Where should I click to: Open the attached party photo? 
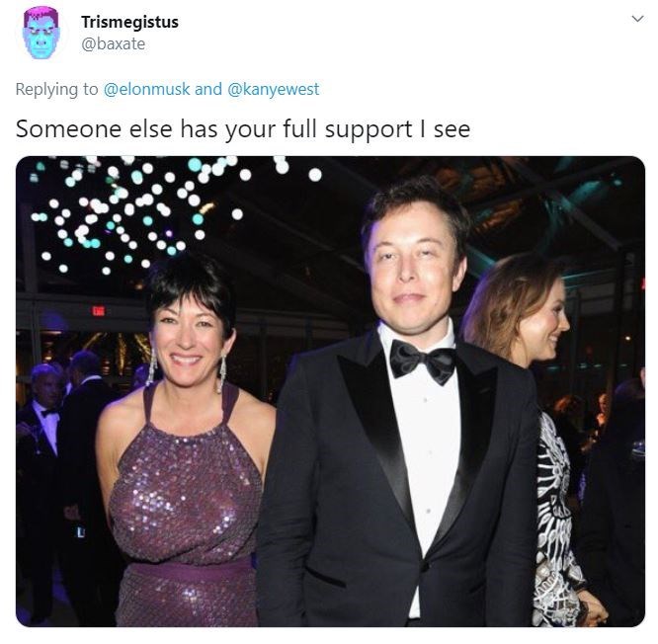pyautogui.click(x=330, y=391)
